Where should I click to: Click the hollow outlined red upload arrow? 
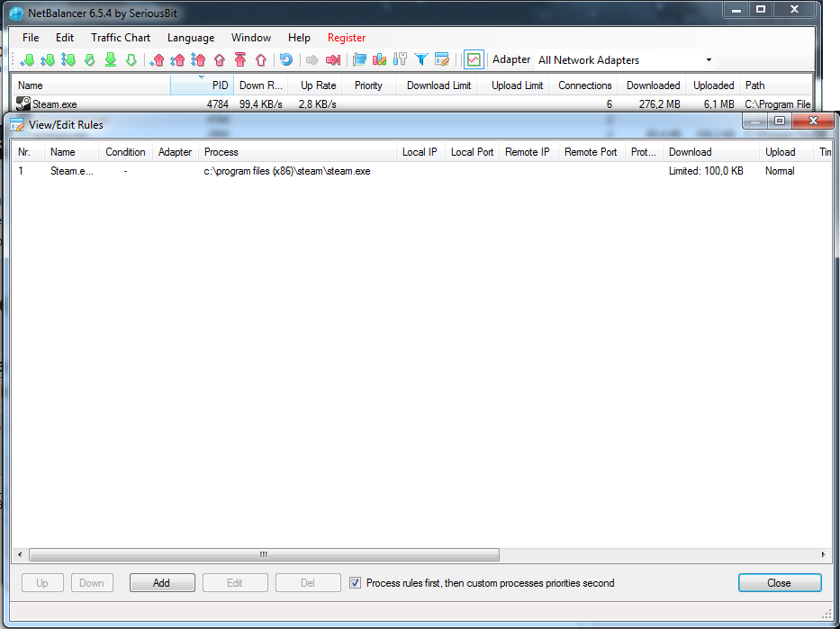click(x=261, y=60)
